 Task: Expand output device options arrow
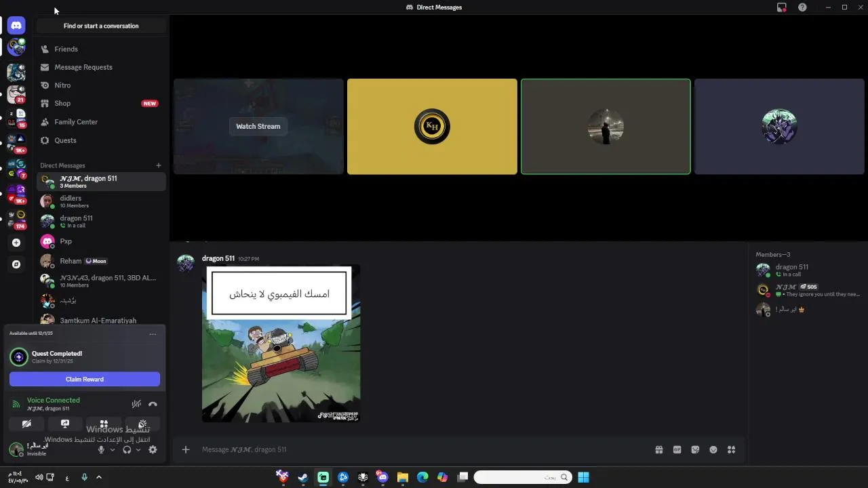point(138,449)
